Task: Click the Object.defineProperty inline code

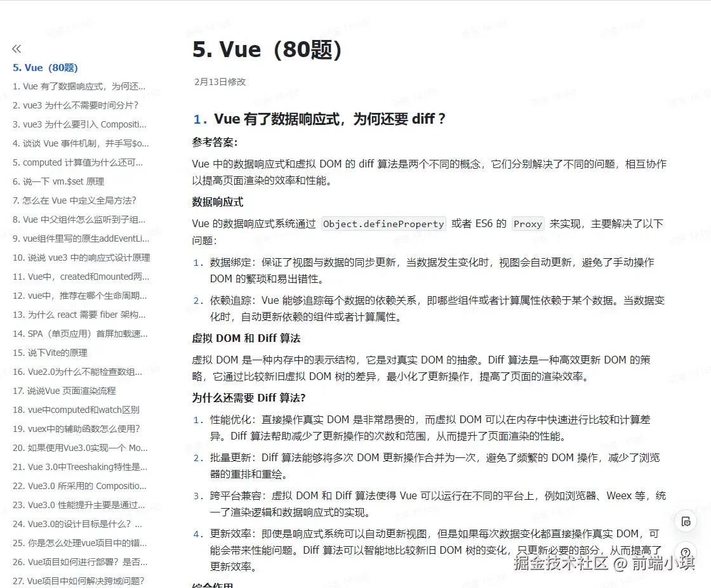Action: (x=383, y=224)
